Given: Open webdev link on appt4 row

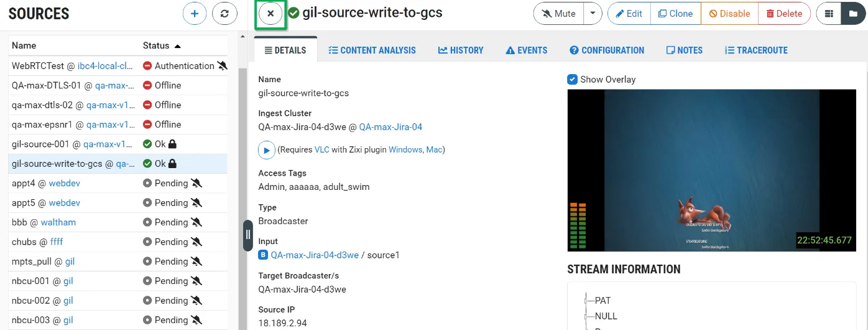Looking at the screenshot, I should pos(65,183).
